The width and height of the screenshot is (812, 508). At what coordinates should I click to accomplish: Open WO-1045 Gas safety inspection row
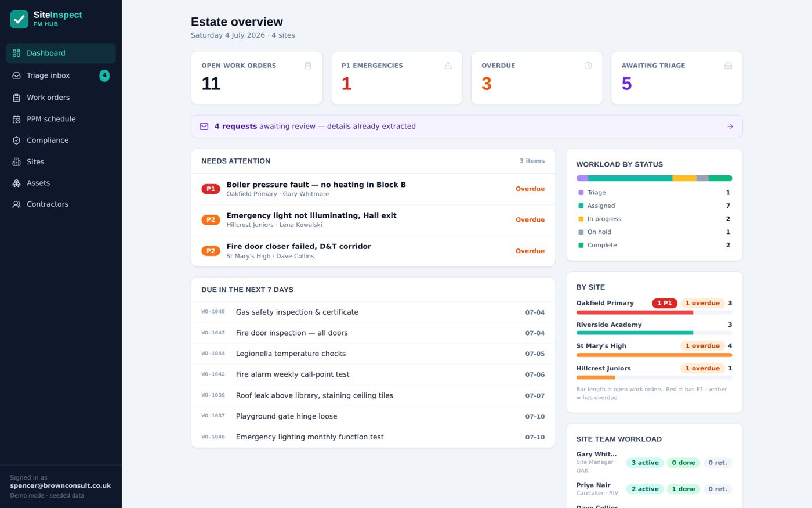(x=373, y=312)
